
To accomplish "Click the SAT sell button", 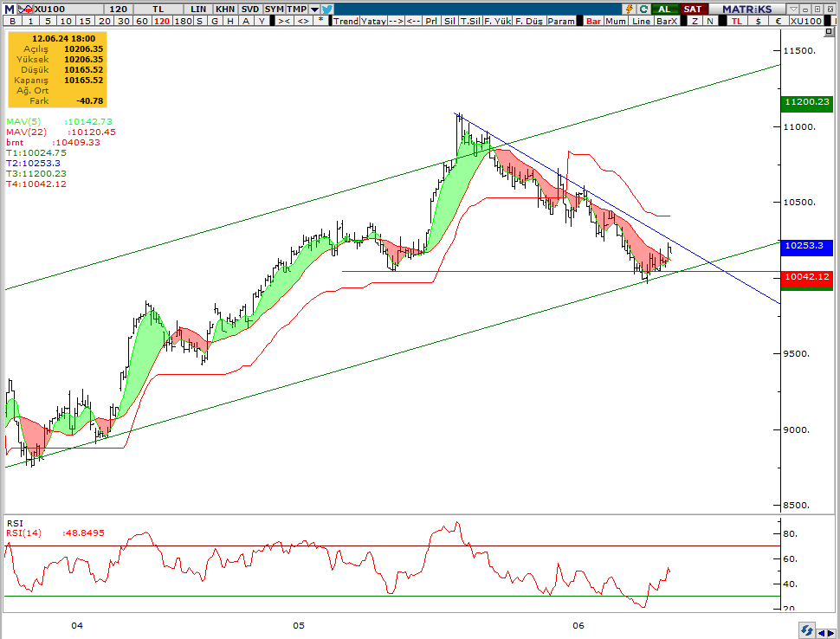I will point(693,10).
